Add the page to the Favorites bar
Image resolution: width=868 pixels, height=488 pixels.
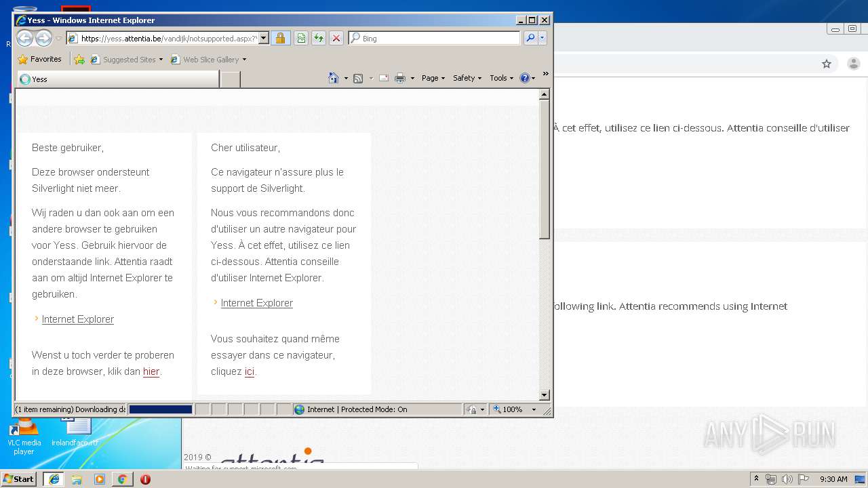[x=79, y=60]
